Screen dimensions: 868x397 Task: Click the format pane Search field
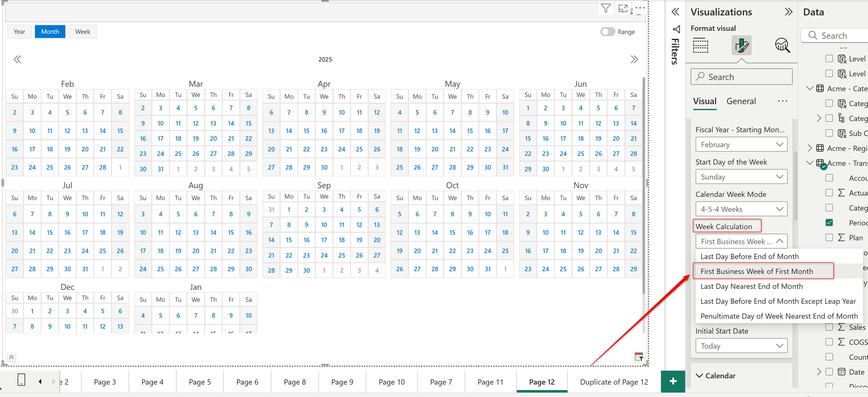741,77
